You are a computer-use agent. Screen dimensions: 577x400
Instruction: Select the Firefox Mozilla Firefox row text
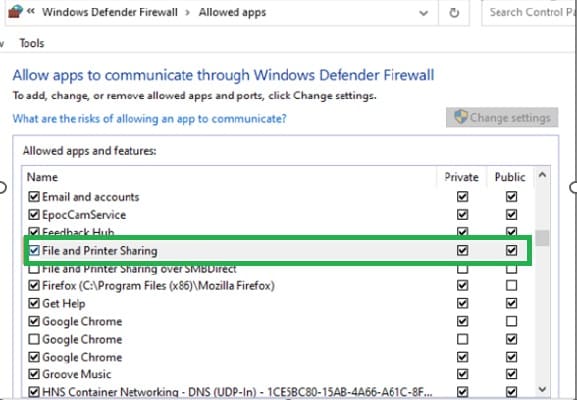coord(158,286)
